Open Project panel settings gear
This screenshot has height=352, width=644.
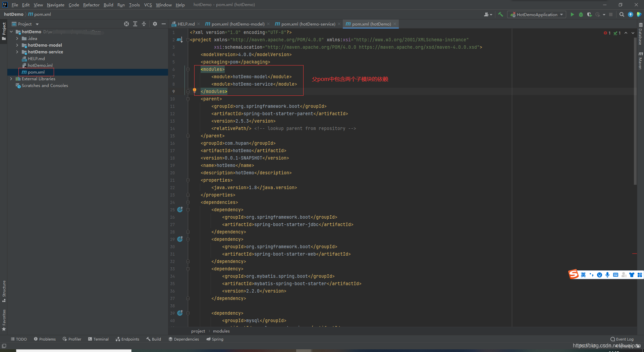(155, 24)
